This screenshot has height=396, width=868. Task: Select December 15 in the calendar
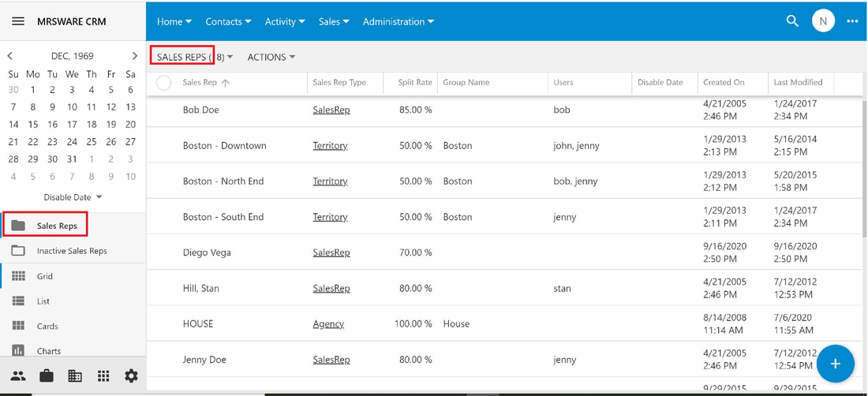point(33,125)
